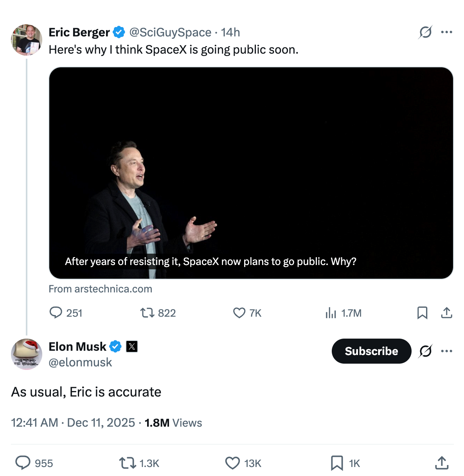Bookmark Elon Musk's post
Screen dimensions: 464x476
pyautogui.click(x=336, y=463)
